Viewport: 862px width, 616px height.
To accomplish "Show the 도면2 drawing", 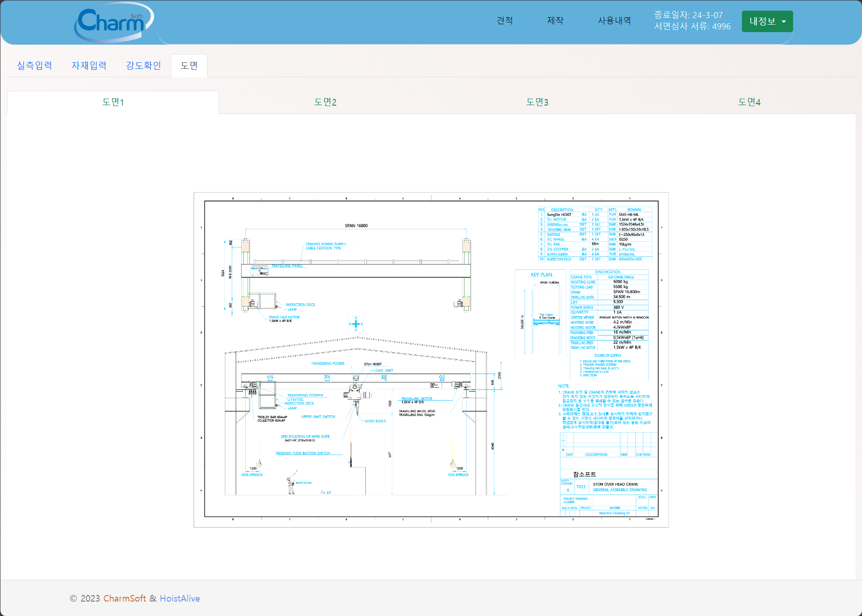I will click(x=325, y=102).
